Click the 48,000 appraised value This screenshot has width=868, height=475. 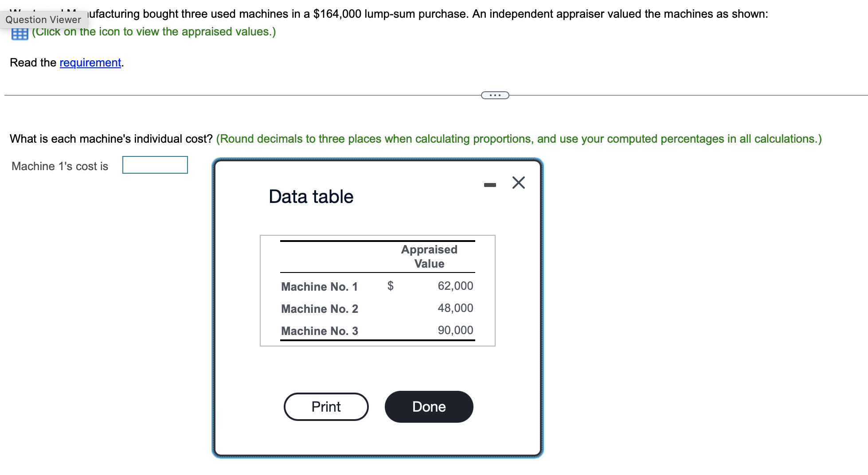tap(455, 308)
